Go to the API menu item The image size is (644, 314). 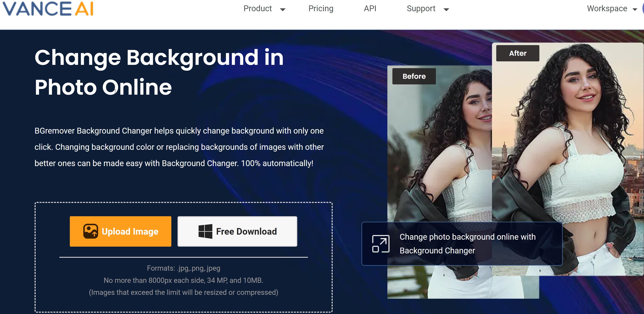click(x=370, y=9)
